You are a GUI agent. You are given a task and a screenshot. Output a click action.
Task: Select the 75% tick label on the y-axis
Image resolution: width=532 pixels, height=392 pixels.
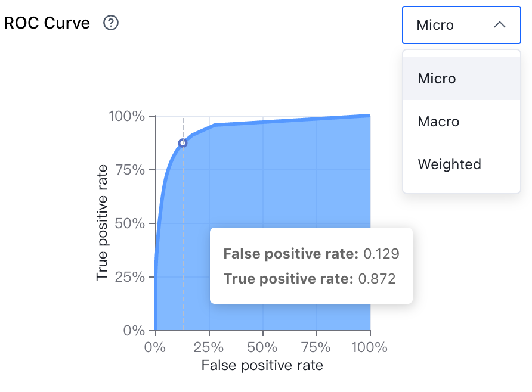130,170
